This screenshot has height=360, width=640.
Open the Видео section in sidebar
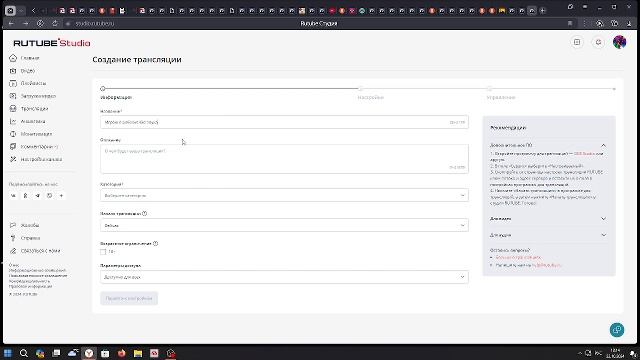click(22, 71)
